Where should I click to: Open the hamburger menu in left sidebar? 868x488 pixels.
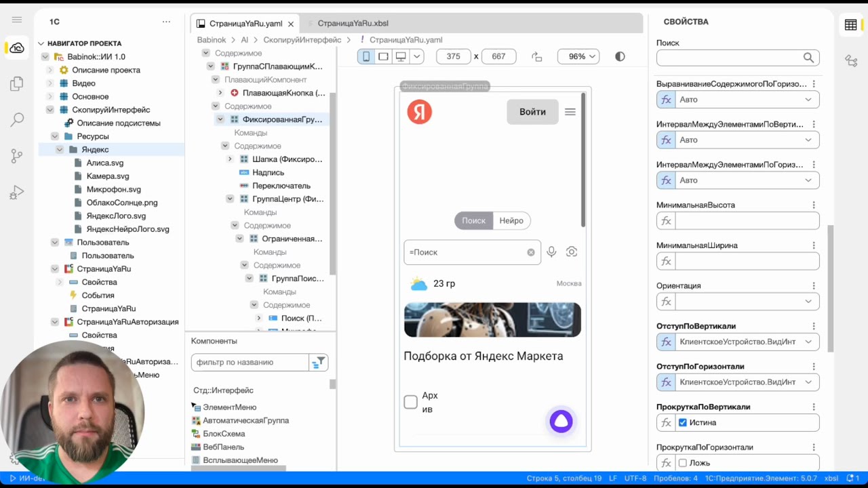[x=17, y=21]
